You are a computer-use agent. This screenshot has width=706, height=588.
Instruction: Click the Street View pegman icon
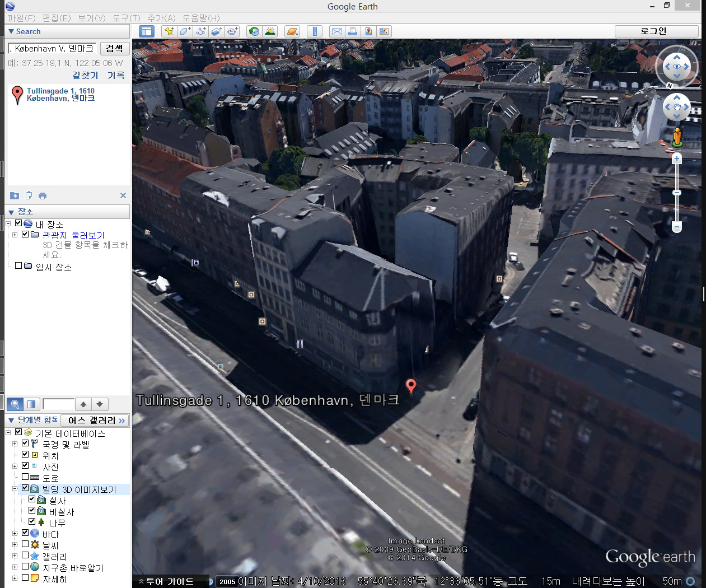tap(677, 137)
